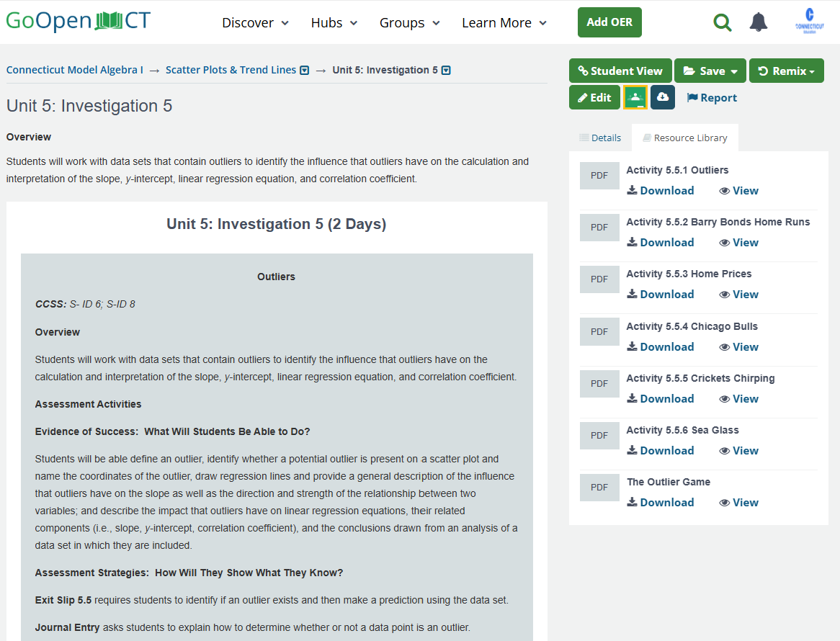Select the Resource Library tab
The width and height of the screenshot is (840, 641).
pyautogui.click(x=684, y=138)
